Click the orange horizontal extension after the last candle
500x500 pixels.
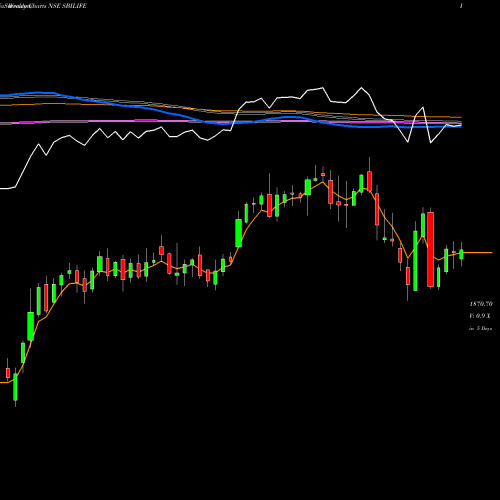tap(478, 253)
